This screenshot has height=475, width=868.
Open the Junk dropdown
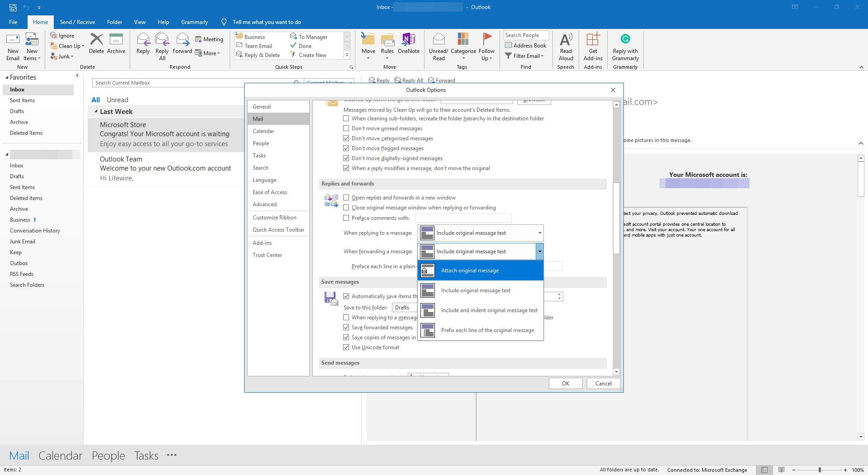[62, 57]
